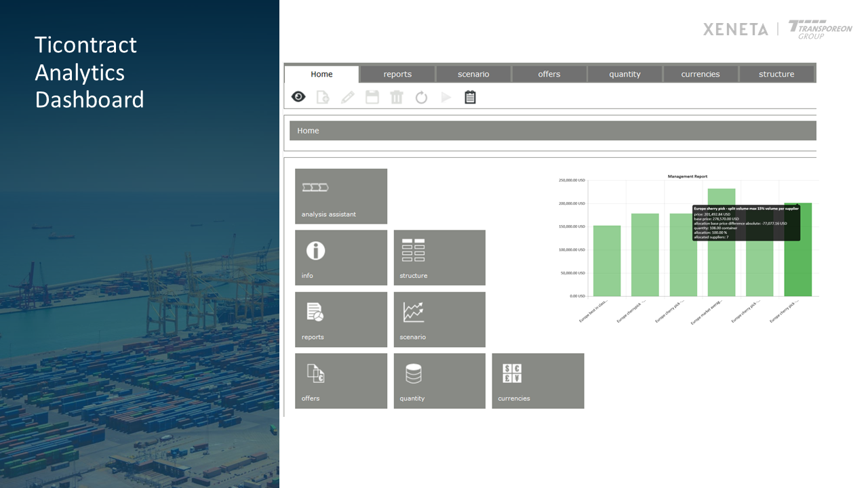Click the trash delete icon
Image resolution: width=868 pixels, height=488 pixels.
(x=397, y=97)
